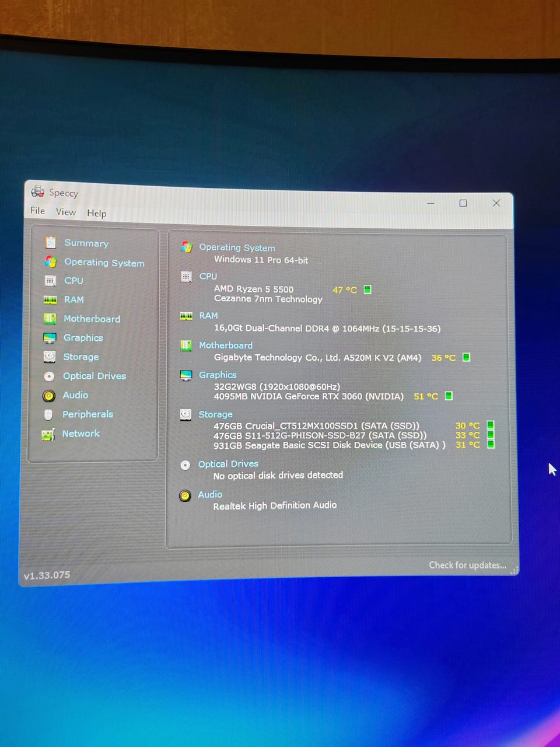Go to Motherboard label in sidebar
560x747 pixels.
92,319
